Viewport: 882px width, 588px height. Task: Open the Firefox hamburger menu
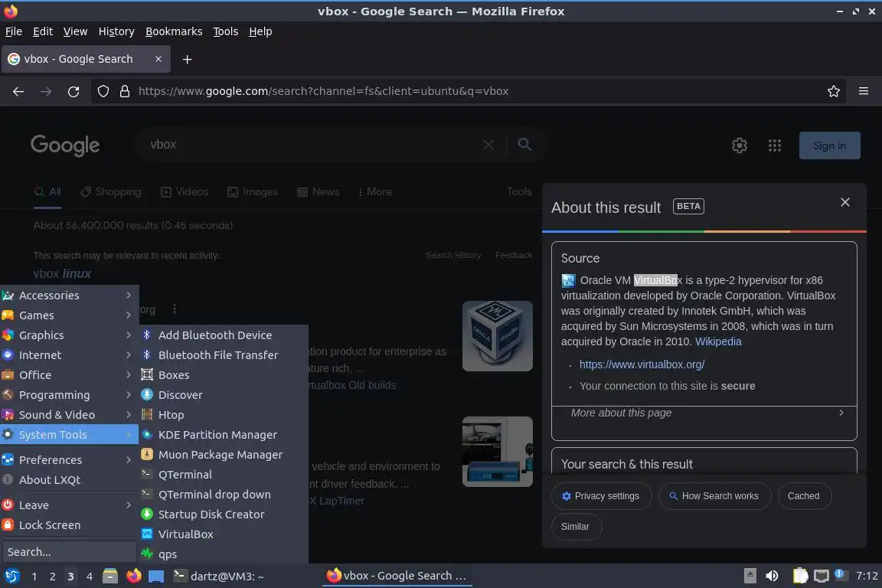[x=864, y=91]
